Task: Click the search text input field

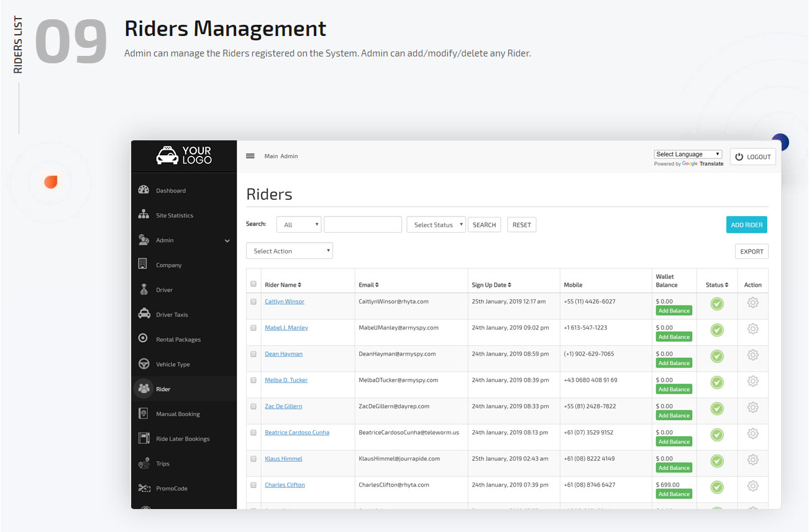Action: click(362, 224)
